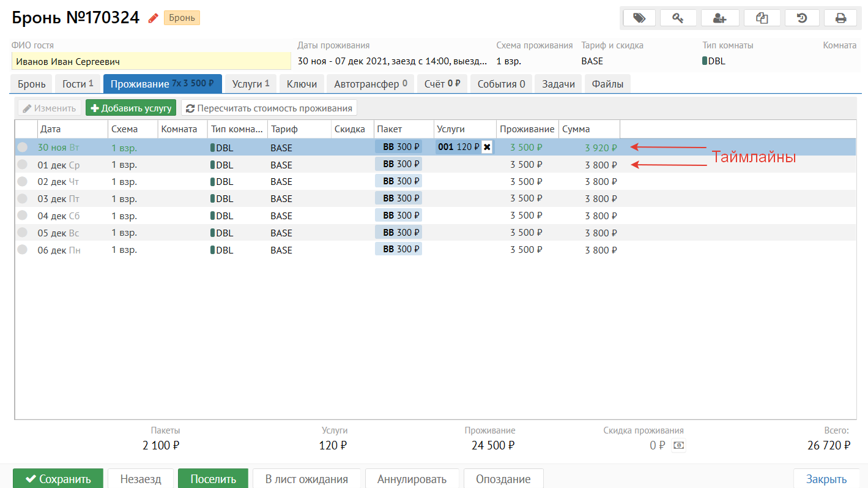Click the red pencil edit icon
Viewport: 868px width, 488px height.
coord(153,18)
